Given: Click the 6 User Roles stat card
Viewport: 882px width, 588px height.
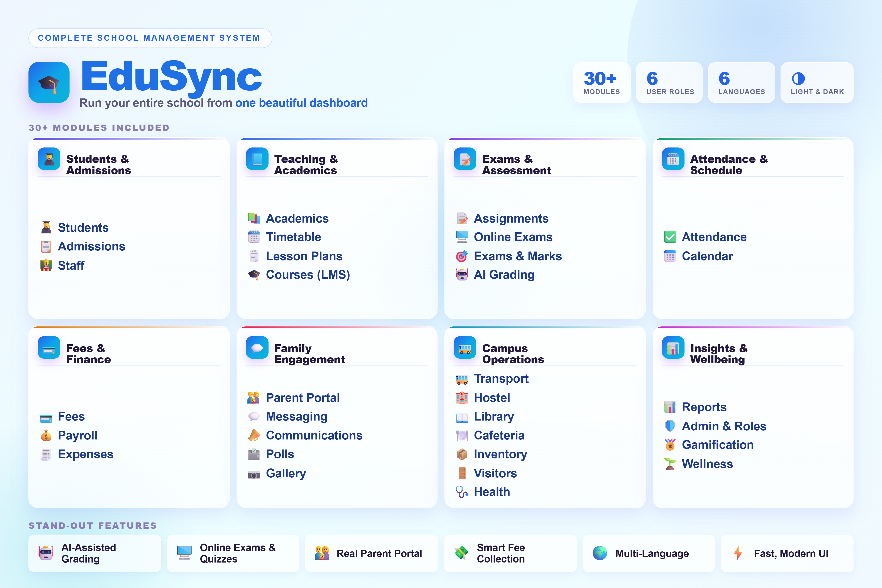Looking at the screenshot, I should [x=670, y=83].
